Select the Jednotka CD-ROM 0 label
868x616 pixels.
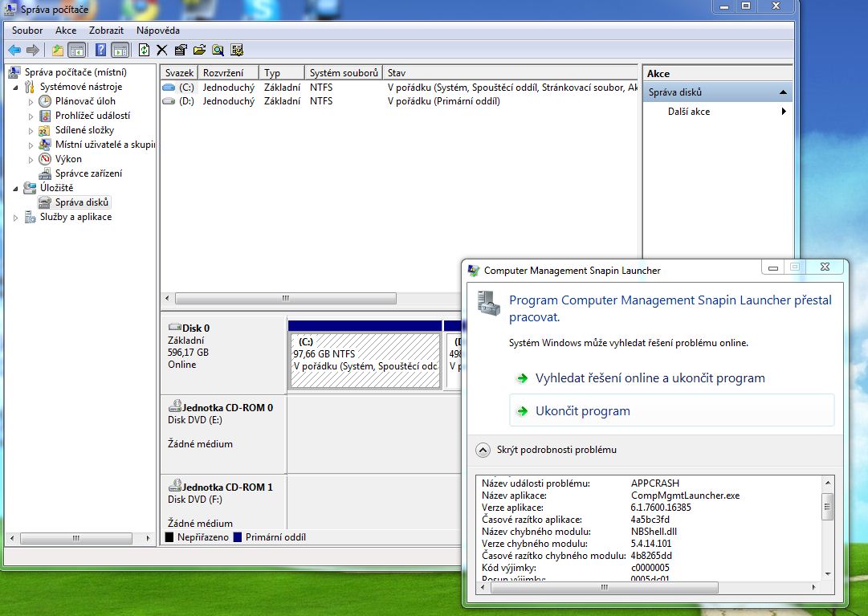[x=227, y=408]
